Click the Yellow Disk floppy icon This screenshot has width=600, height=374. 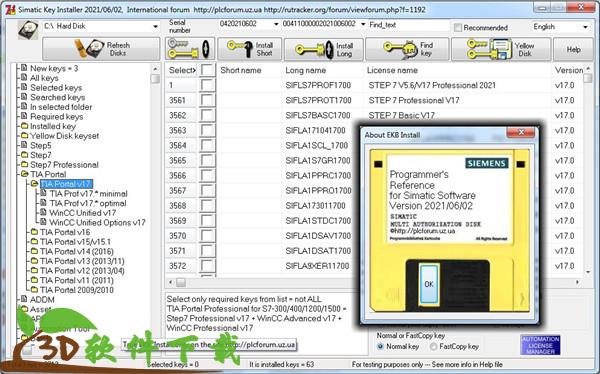tap(490, 50)
